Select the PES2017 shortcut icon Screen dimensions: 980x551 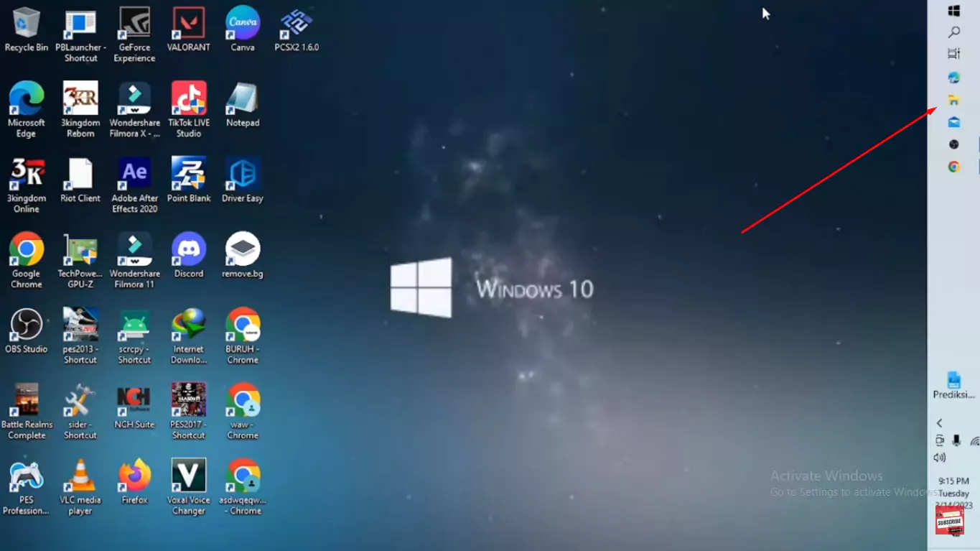[x=189, y=412]
